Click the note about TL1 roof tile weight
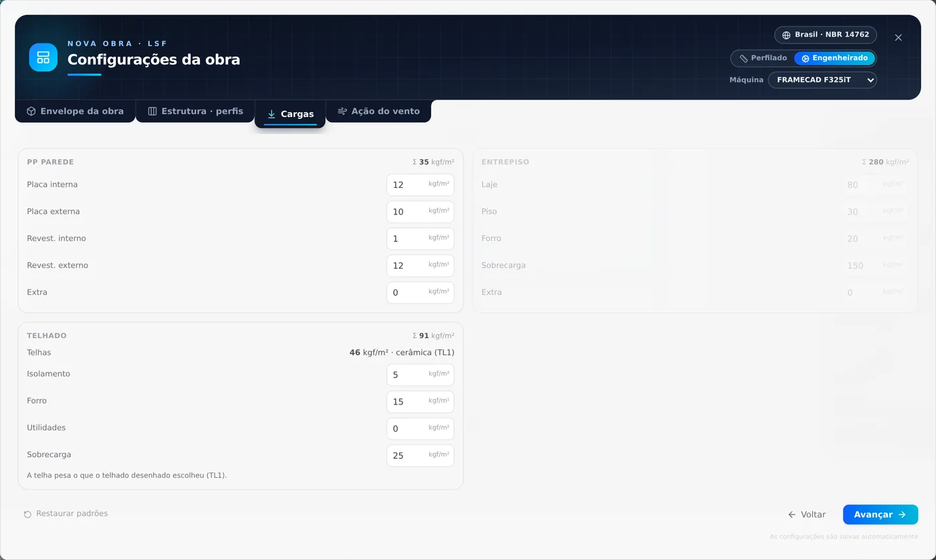 (x=127, y=476)
